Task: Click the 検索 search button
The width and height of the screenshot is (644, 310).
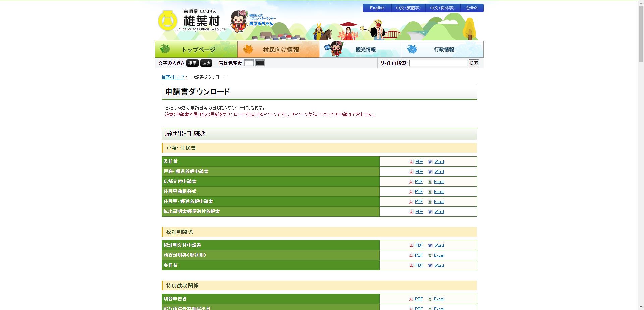Action: [x=473, y=63]
